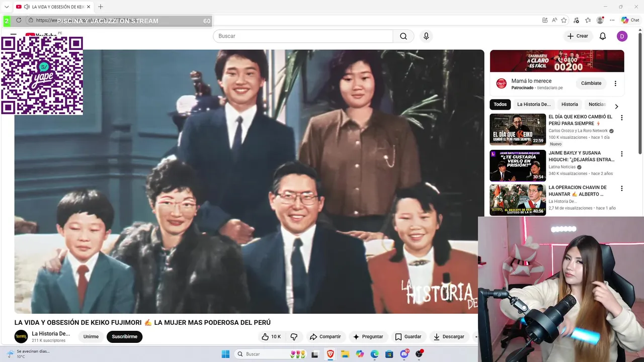Click the split screen browser icon

click(545, 20)
